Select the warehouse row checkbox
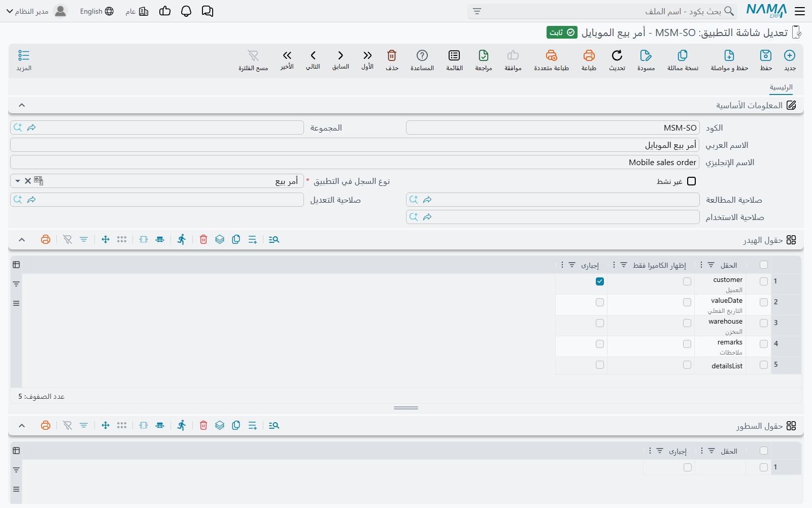Image resolution: width=812 pixels, height=508 pixels. (x=764, y=323)
